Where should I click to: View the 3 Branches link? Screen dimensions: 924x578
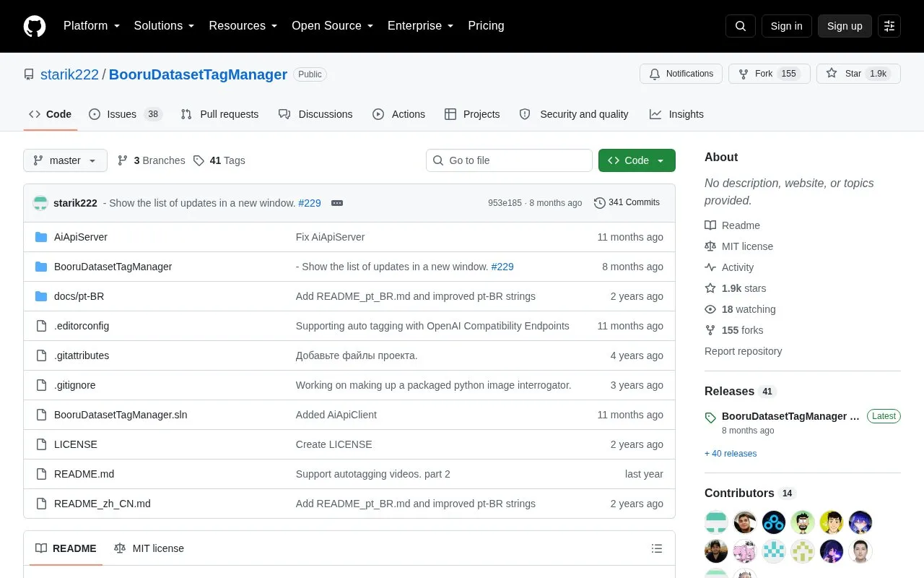pos(151,160)
